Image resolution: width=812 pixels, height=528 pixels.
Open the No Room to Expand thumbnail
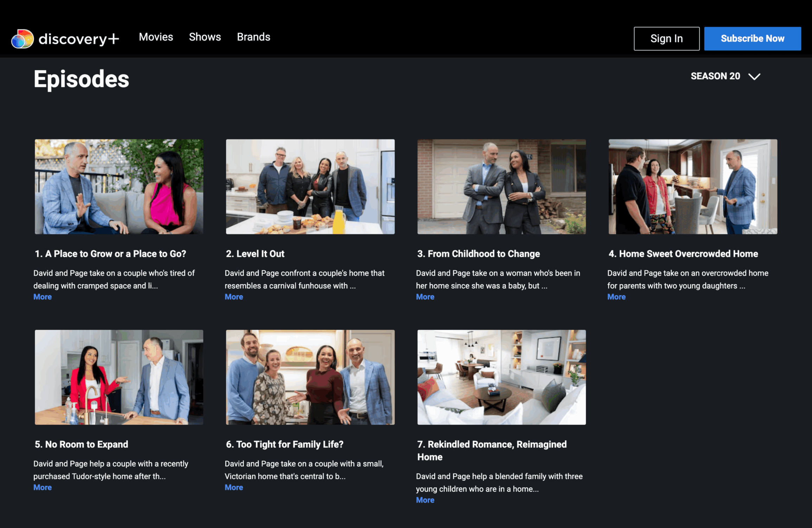[119, 377]
